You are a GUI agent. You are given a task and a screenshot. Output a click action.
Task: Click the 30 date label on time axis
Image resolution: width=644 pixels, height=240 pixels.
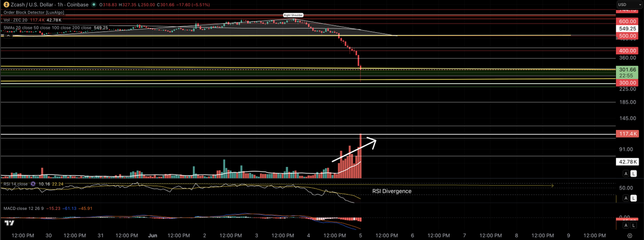pos(48,236)
